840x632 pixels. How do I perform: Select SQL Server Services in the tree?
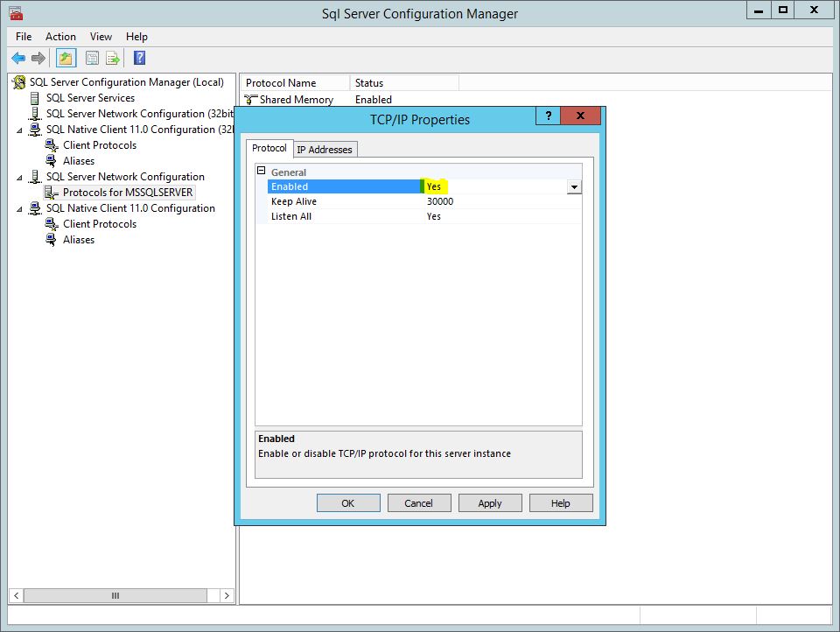(90, 98)
